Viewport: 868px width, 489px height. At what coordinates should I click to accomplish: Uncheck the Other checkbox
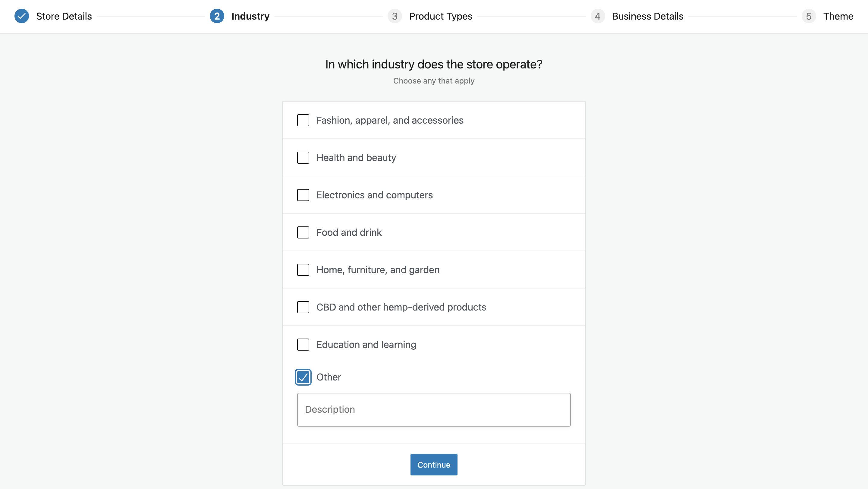pyautogui.click(x=303, y=377)
